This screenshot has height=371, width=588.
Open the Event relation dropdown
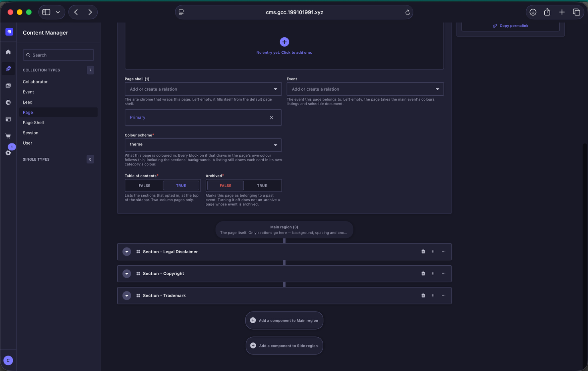tap(365, 89)
